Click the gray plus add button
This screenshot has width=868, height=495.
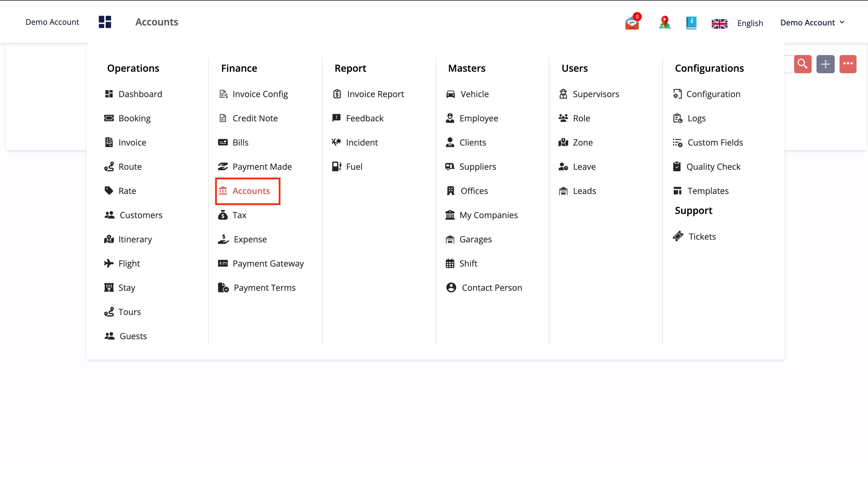825,64
